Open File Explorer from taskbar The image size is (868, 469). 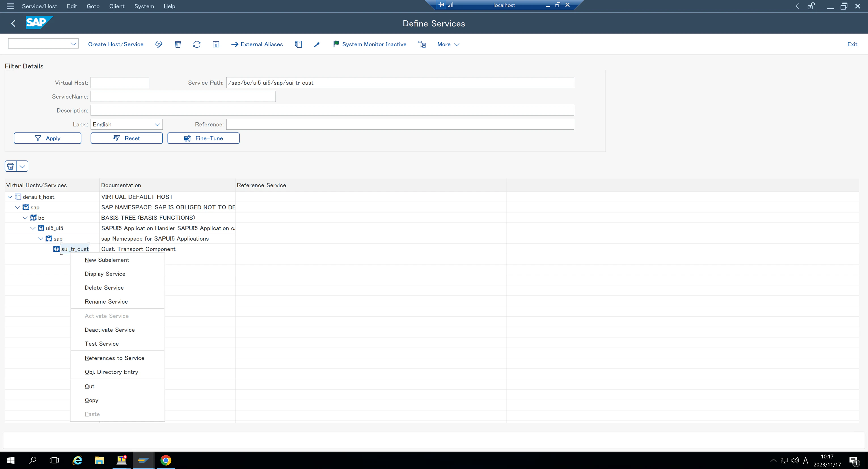pyautogui.click(x=100, y=460)
